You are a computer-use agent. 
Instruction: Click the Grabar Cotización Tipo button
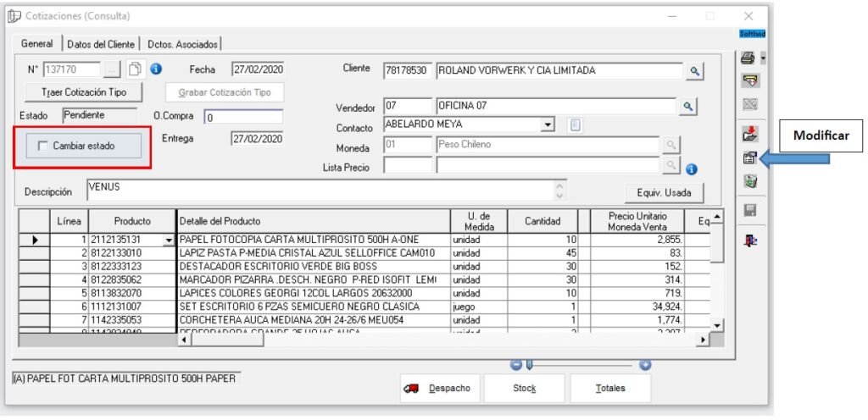coord(225,92)
